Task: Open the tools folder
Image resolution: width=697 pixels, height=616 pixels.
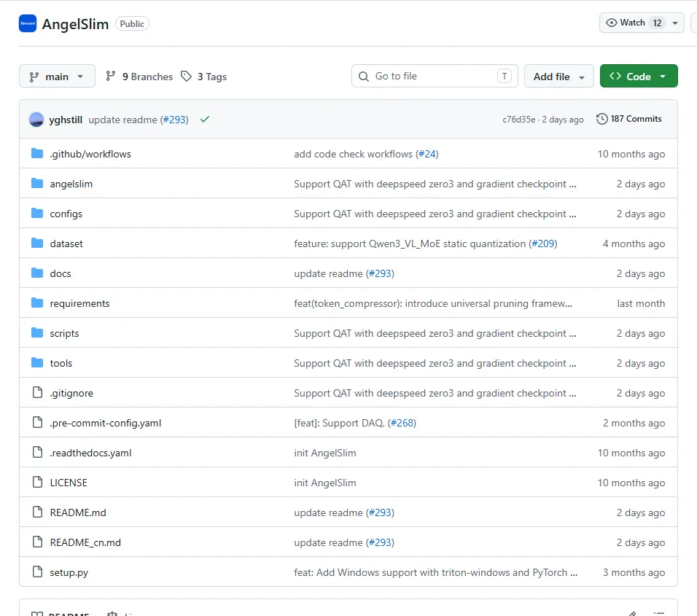Action: (x=61, y=363)
